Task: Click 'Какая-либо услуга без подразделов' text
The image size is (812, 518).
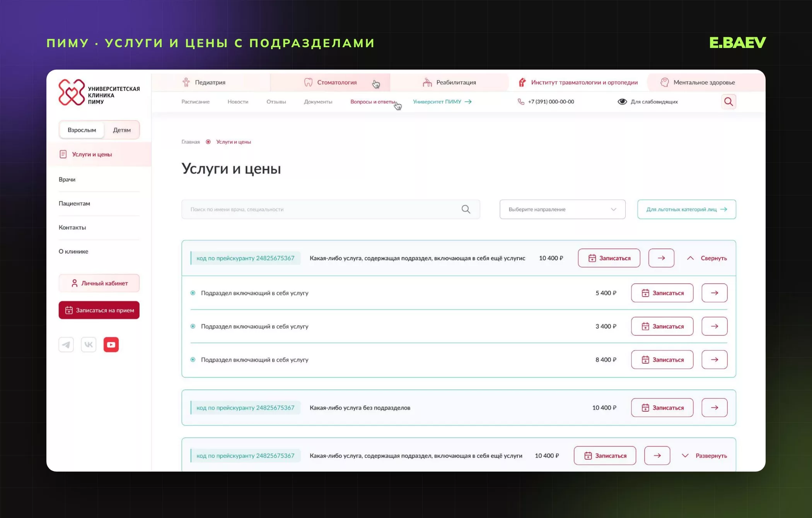Action: pos(360,408)
